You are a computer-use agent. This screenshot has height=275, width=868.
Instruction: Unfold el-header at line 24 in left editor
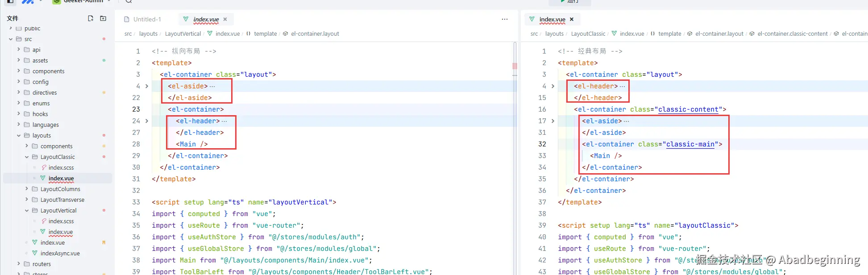tap(147, 121)
